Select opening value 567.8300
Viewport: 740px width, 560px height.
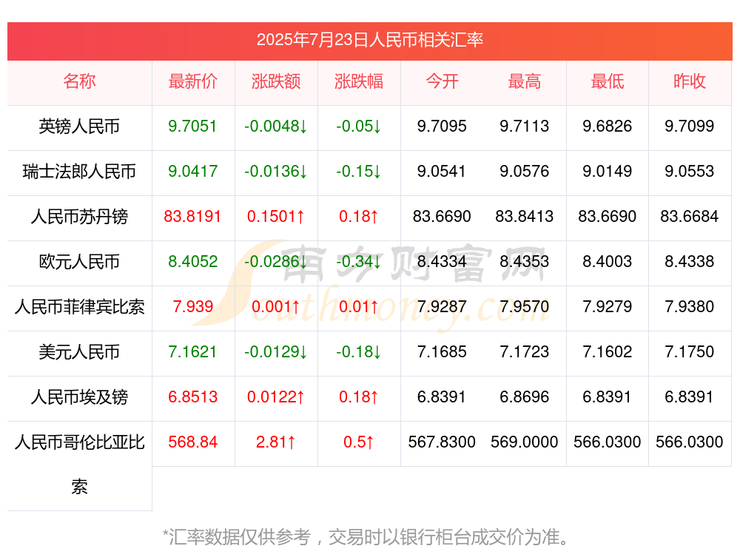click(442, 442)
